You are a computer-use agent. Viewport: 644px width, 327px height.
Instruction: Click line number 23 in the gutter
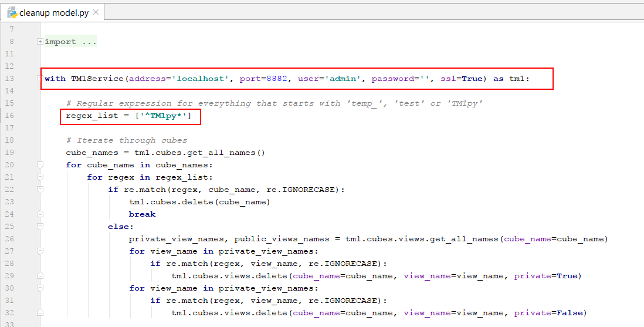[9, 201]
